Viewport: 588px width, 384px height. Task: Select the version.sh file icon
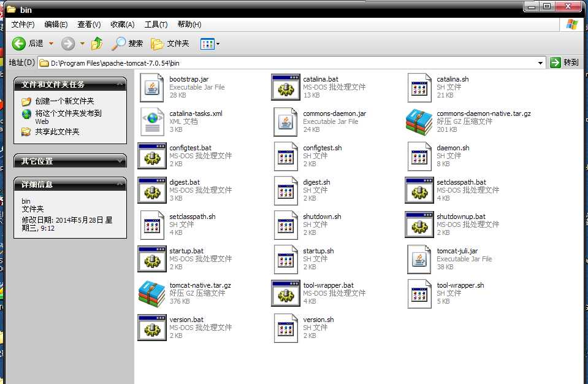click(x=286, y=328)
